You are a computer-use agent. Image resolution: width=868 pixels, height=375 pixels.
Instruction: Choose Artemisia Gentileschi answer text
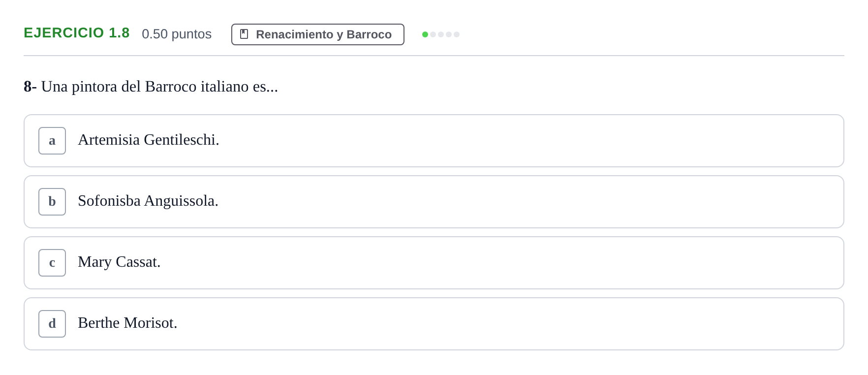149,140
